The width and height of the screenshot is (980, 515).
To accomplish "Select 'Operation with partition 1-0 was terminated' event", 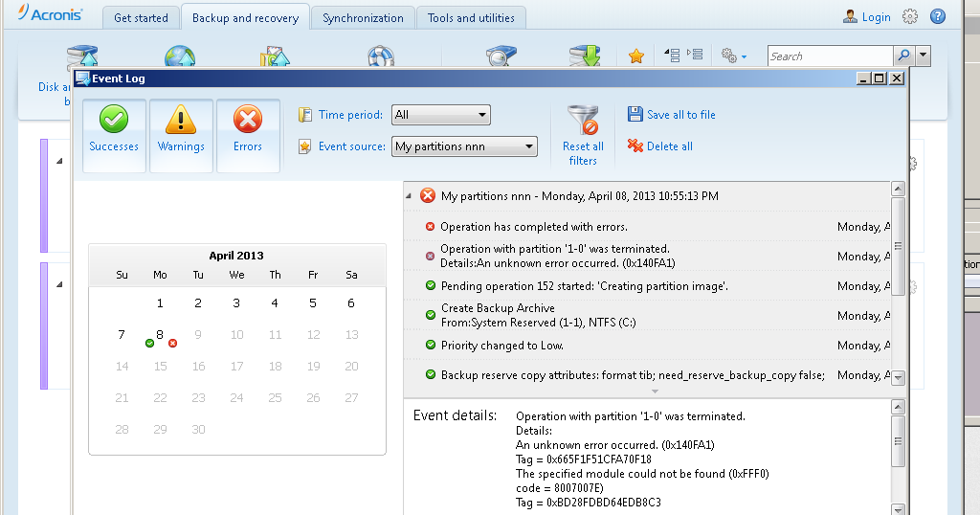I will point(647,256).
